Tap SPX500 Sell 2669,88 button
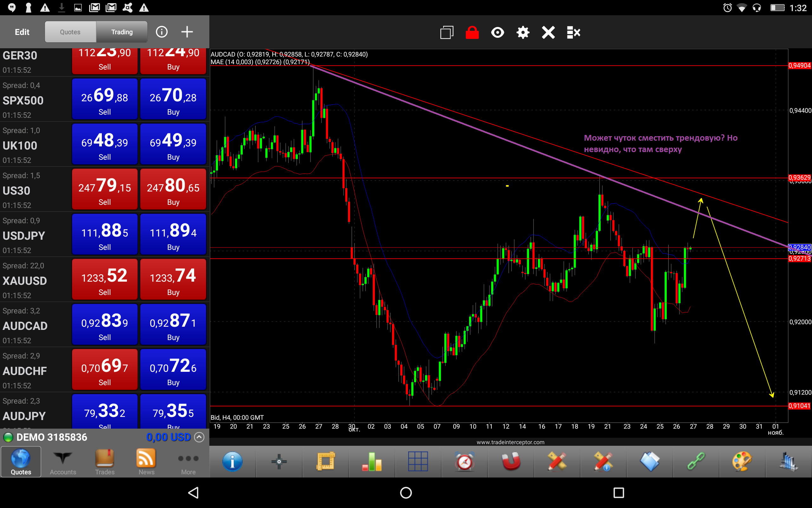The image size is (812, 508). [x=105, y=99]
